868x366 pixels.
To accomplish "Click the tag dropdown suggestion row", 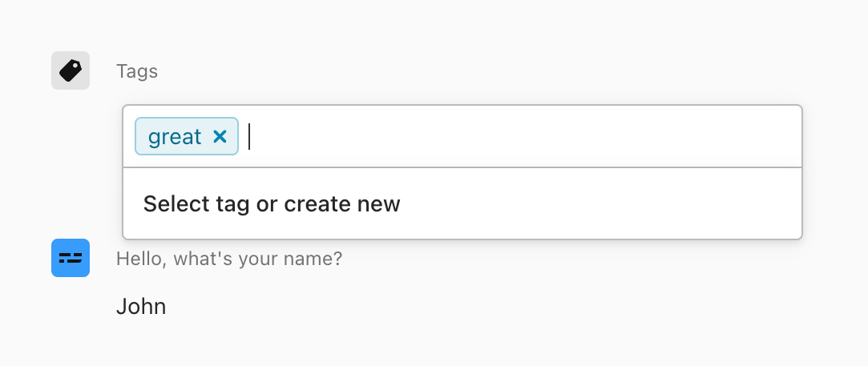I will (x=462, y=204).
